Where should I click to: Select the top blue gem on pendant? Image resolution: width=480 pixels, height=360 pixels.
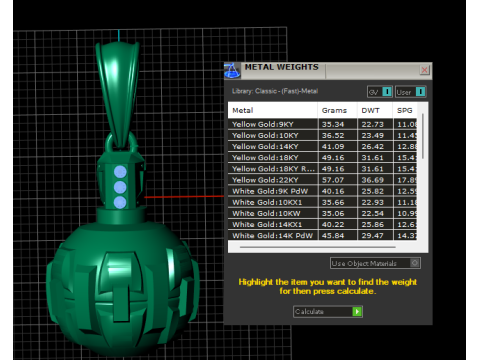[120, 172]
